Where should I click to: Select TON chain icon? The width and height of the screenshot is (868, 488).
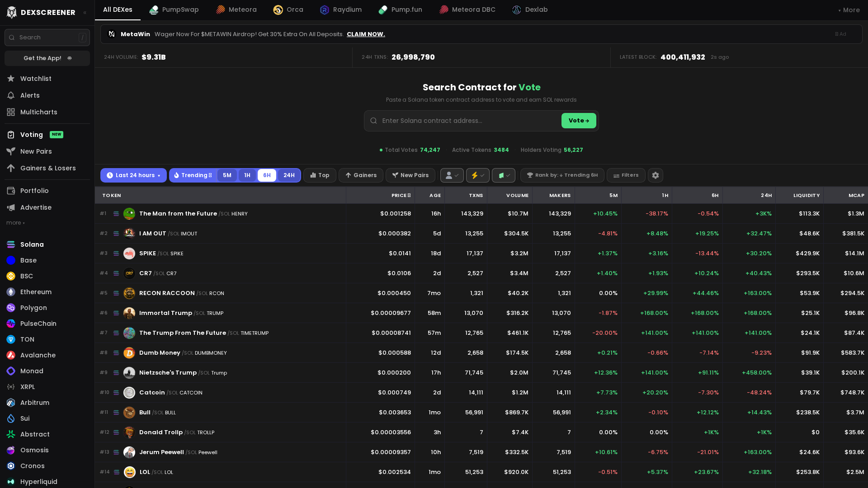point(11,339)
